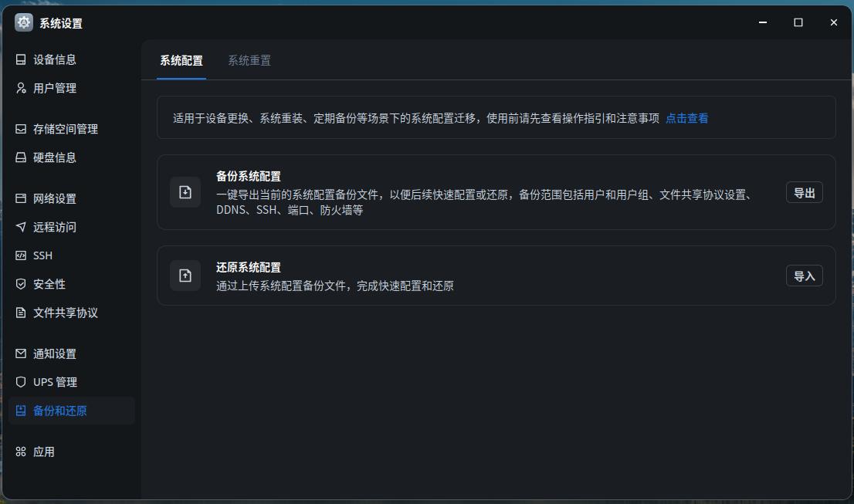Click the 硬盘信息 disk icon
The height and width of the screenshot is (504, 854).
[21, 157]
